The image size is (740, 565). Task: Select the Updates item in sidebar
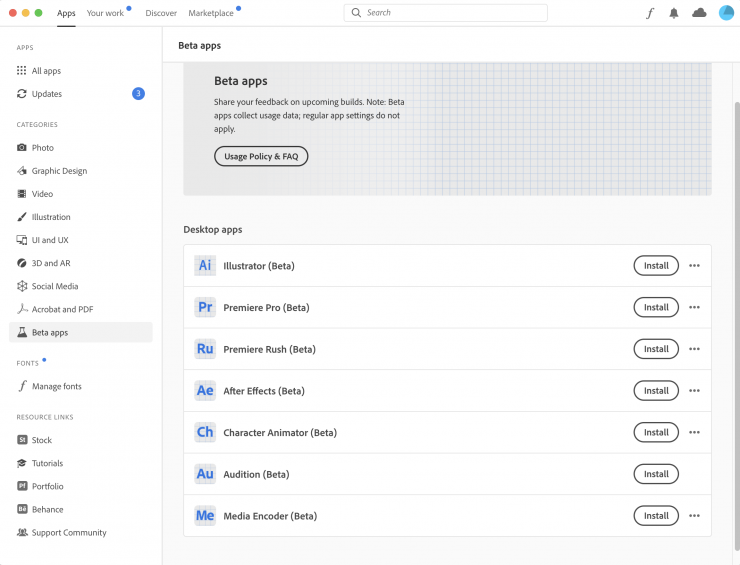(47, 94)
